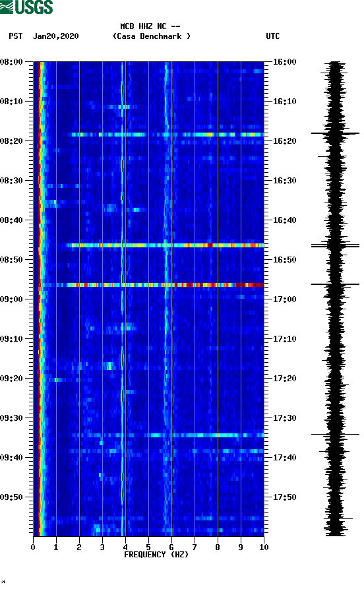Click the 08:20 PST time label
Screen dimensions: 364x589
point(11,141)
